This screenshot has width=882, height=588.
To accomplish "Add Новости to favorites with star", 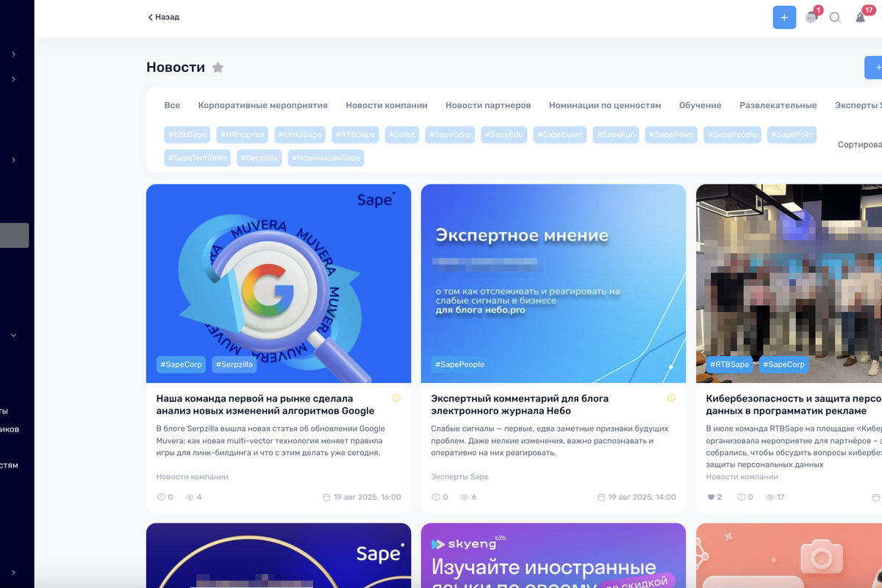I will tap(218, 68).
